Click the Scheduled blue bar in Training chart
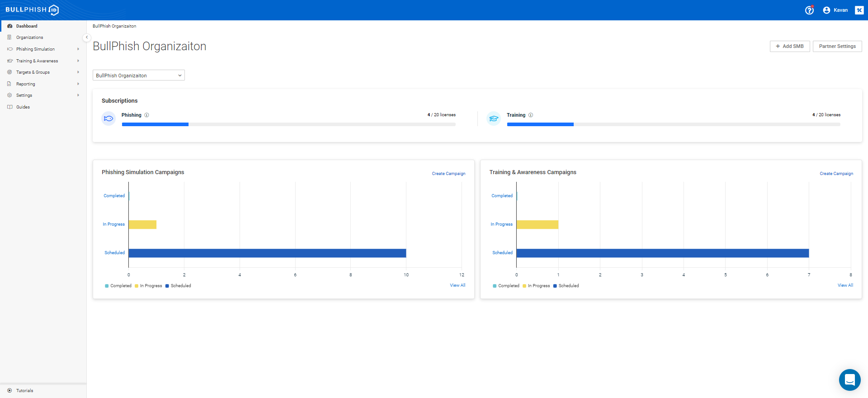Viewport: 868px width, 398px height. pos(663,253)
